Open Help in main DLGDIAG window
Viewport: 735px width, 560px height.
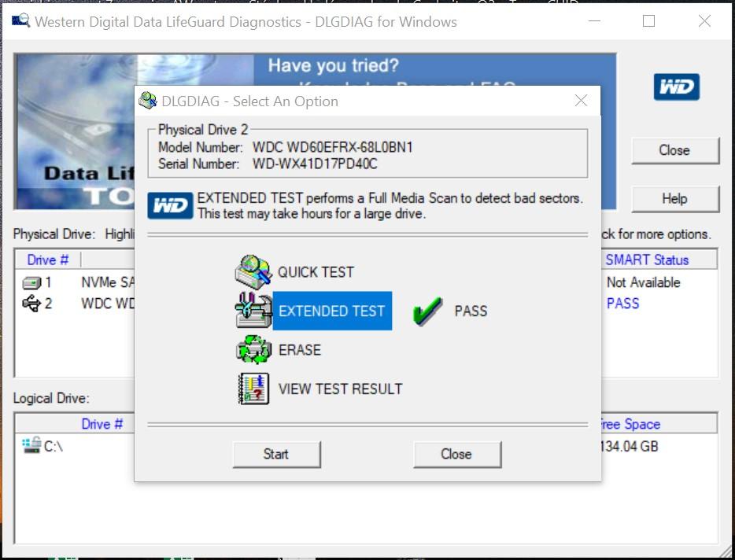(675, 199)
